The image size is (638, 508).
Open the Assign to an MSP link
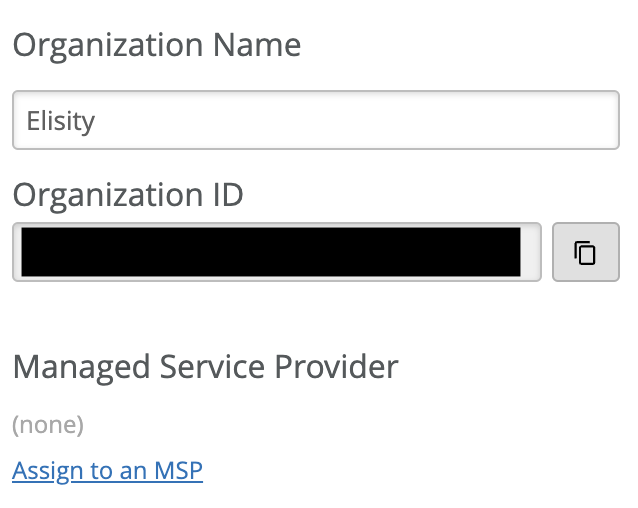(107, 470)
